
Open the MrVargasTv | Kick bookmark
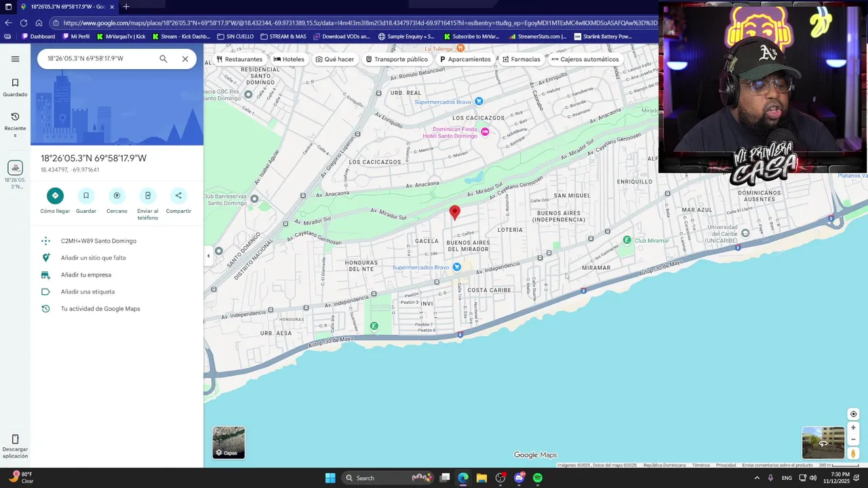point(121,37)
